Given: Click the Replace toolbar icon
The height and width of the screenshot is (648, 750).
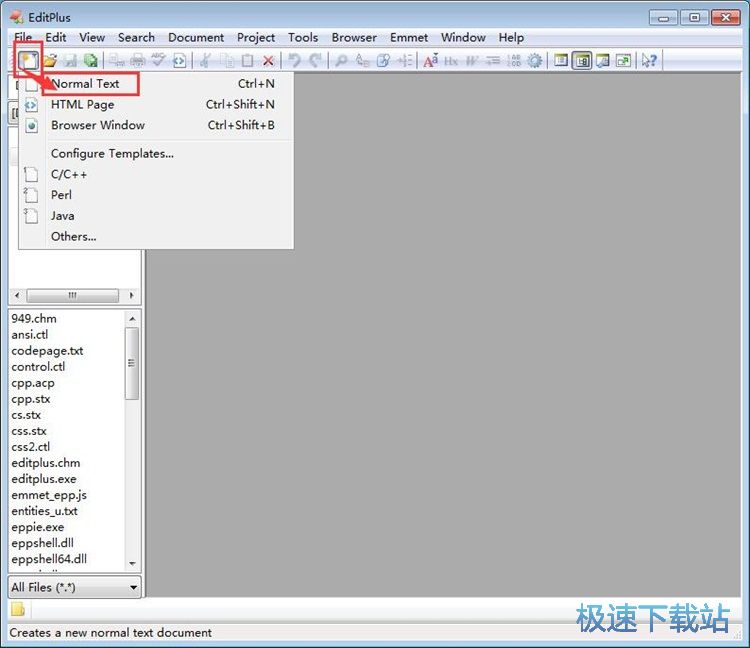Looking at the screenshot, I should coord(362,61).
